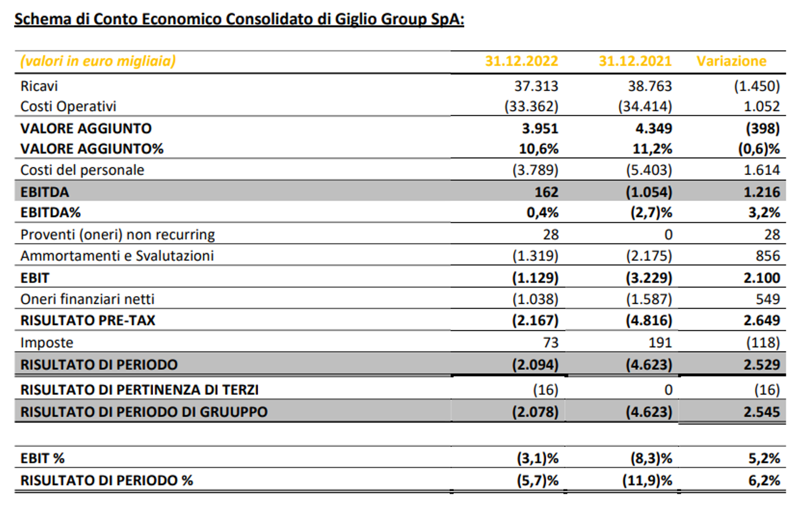Select the value "(2.175)"
This screenshot has height=513, width=812.
click(649, 256)
